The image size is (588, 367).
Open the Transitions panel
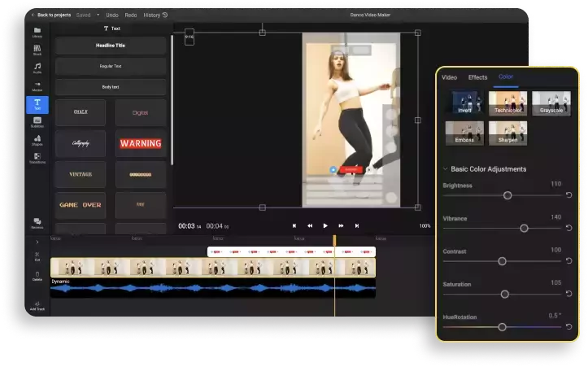pyautogui.click(x=37, y=159)
